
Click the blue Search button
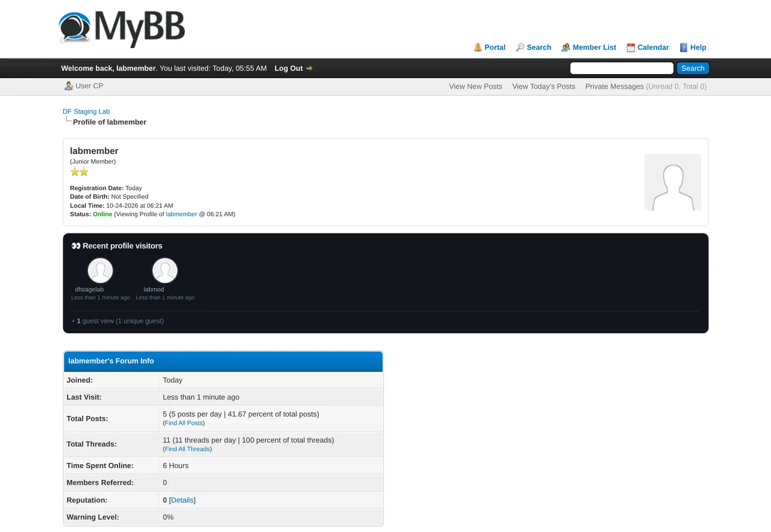click(693, 69)
